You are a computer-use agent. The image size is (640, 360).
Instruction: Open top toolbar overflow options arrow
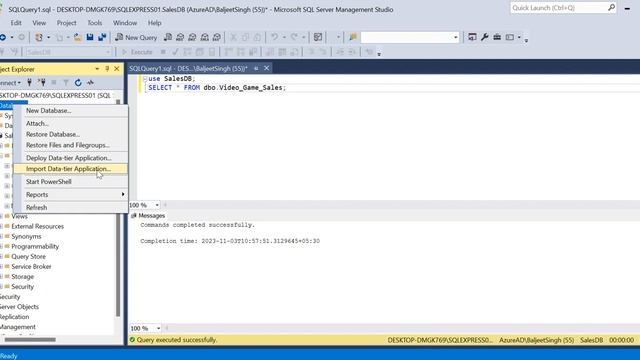[527, 40]
